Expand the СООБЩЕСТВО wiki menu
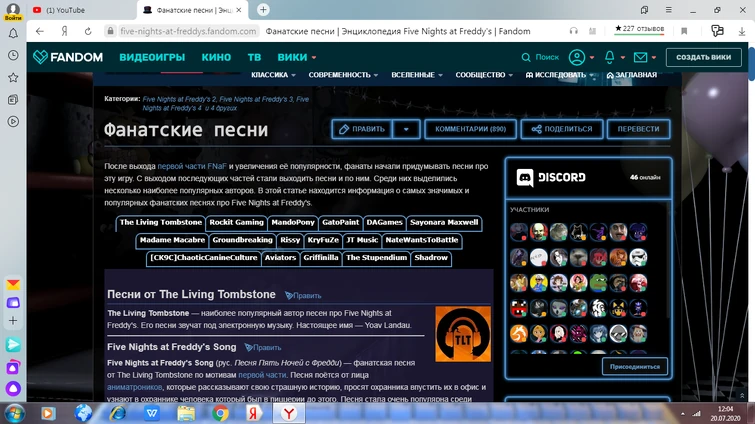Viewport: 755px width, 424px height. coord(484,75)
